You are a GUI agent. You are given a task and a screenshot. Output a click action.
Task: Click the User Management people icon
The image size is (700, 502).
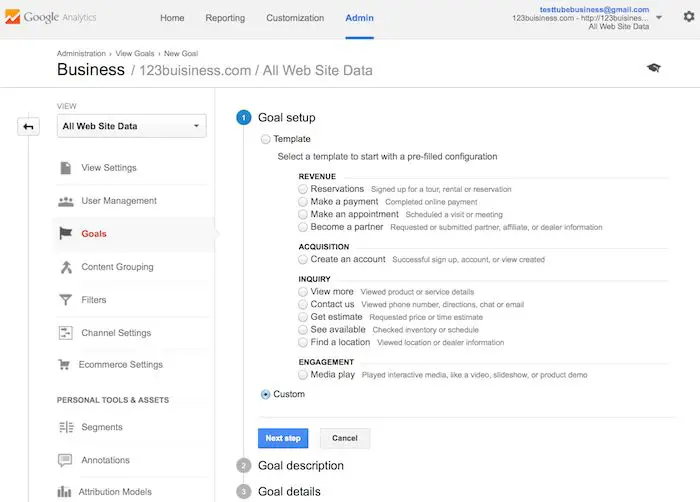(65, 201)
